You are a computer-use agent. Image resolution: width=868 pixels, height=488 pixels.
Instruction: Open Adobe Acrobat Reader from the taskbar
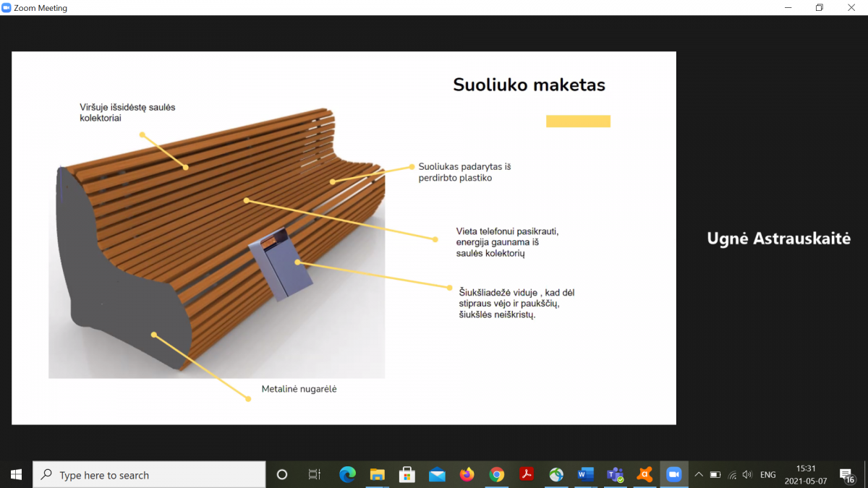point(526,475)
